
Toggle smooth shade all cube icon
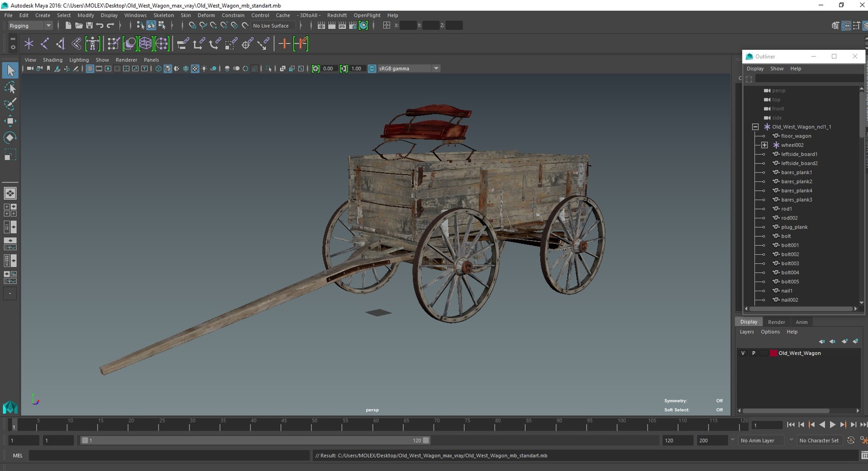pyautogui.click(x=168, y=69)
